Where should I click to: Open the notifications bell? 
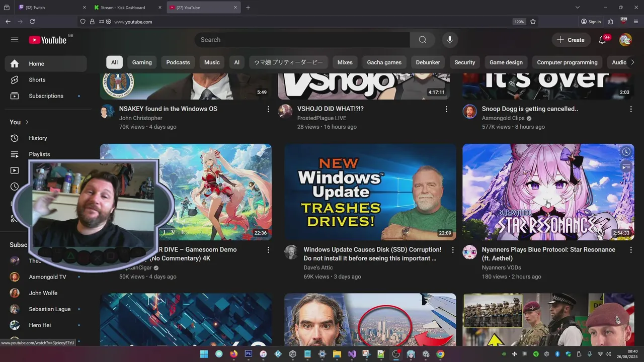click(x=602, y=40)
